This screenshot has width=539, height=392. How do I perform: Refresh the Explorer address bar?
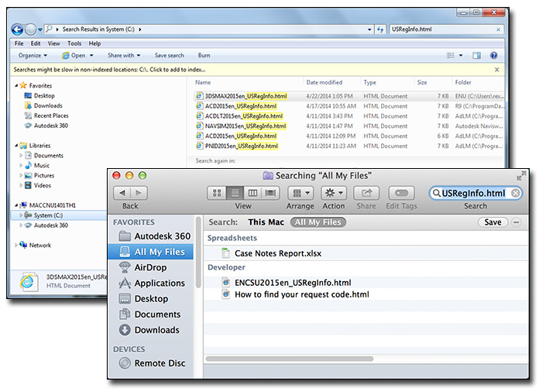[379, 29]
